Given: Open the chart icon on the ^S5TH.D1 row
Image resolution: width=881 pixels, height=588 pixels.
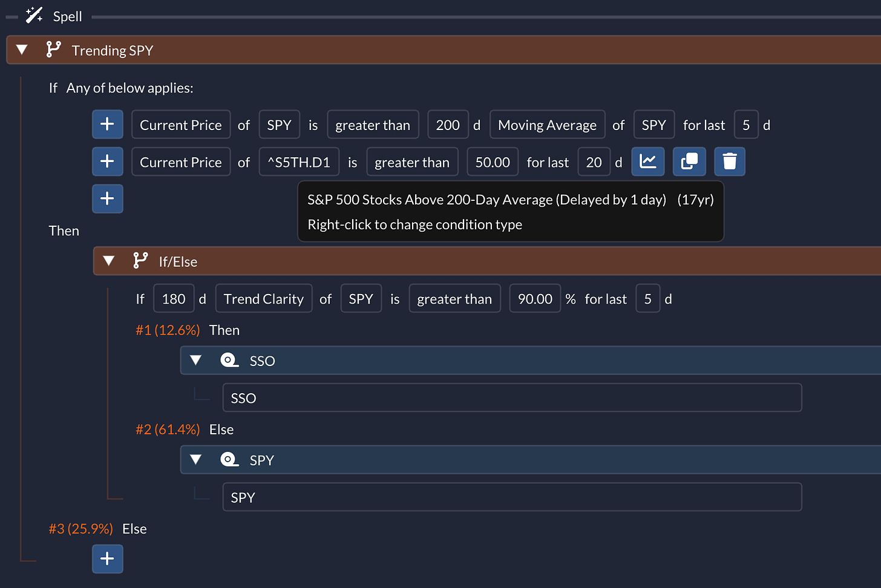Looking at the screenshot, I should pyautogui.click(x=648, y=162).
